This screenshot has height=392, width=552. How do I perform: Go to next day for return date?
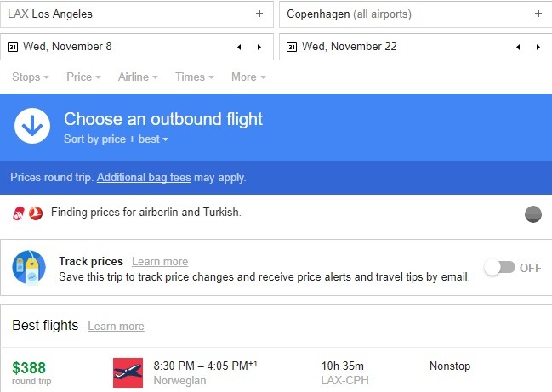[x=538, y=47]
